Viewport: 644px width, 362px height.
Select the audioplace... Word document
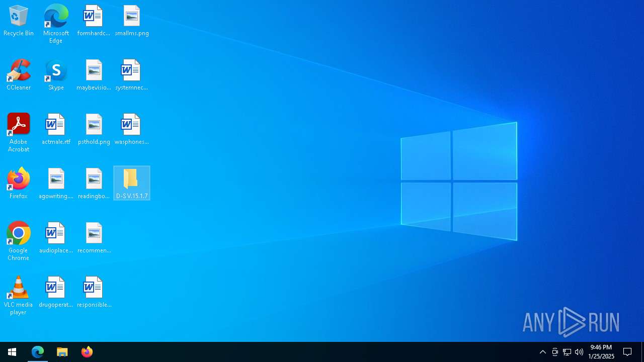pos(56,238)
